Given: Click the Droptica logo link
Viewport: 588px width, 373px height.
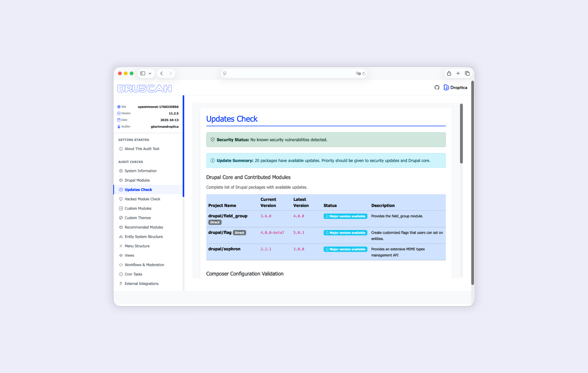Looking at the screenshot, I should pos(455,88).
